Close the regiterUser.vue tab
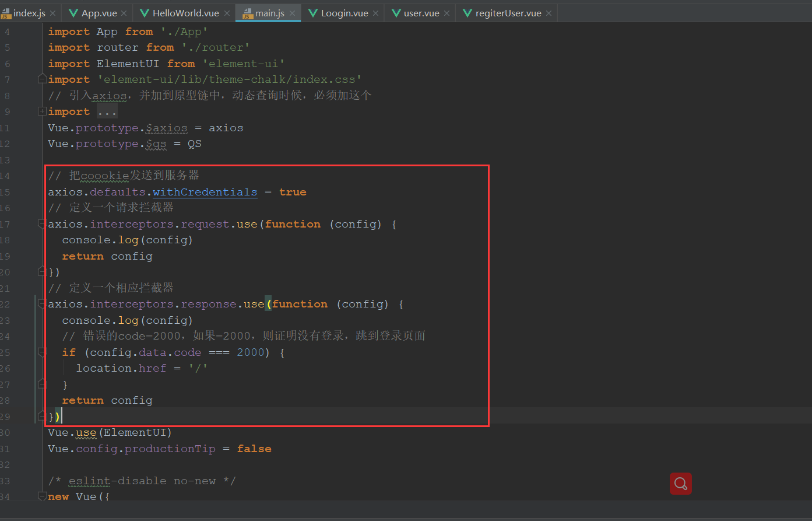Viewport: 812px width, 521px height. [x=549, y=13]
